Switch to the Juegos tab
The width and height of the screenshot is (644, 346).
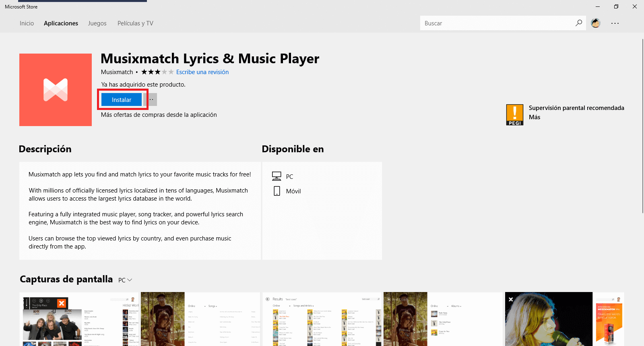point(97,23)
